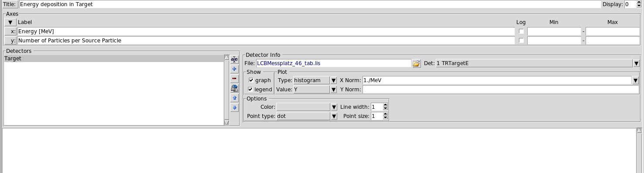Screen dimensions: 644x173
Task: Click the Display value field
Action: [x=630, y=4]
